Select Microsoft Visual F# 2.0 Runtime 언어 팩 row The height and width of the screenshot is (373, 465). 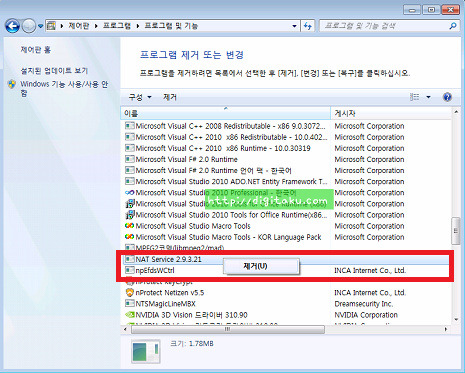coord(286,170)
